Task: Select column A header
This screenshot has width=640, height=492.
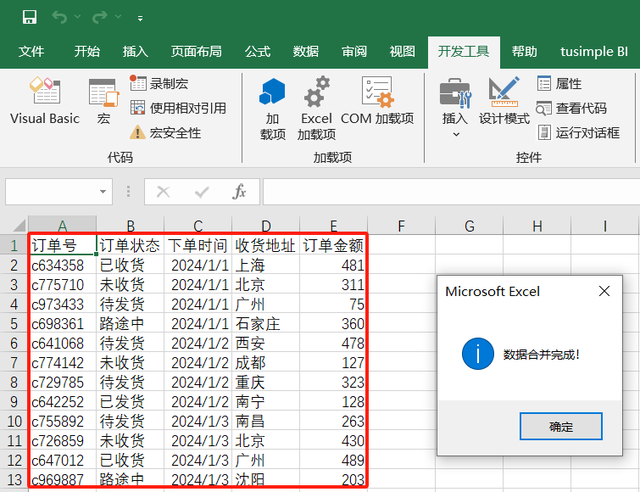Action: click(62, 225)
